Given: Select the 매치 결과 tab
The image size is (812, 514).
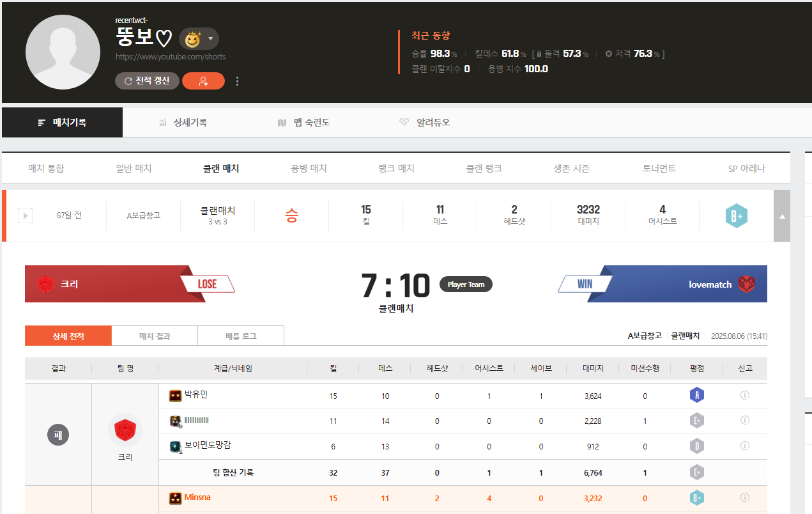Looking at the screenshot, I should coord(155,336).
